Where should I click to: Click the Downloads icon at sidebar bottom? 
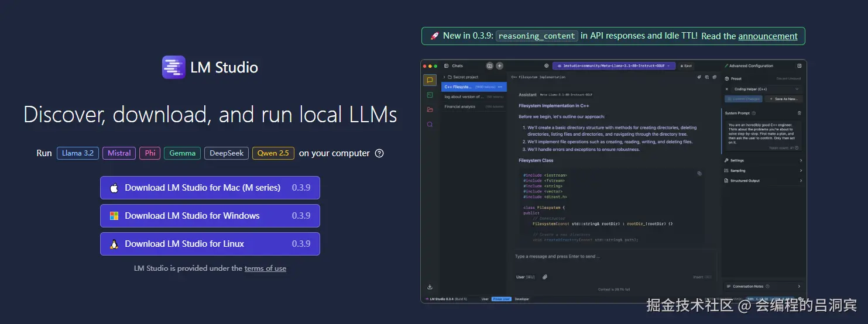(x=430, y=287)
